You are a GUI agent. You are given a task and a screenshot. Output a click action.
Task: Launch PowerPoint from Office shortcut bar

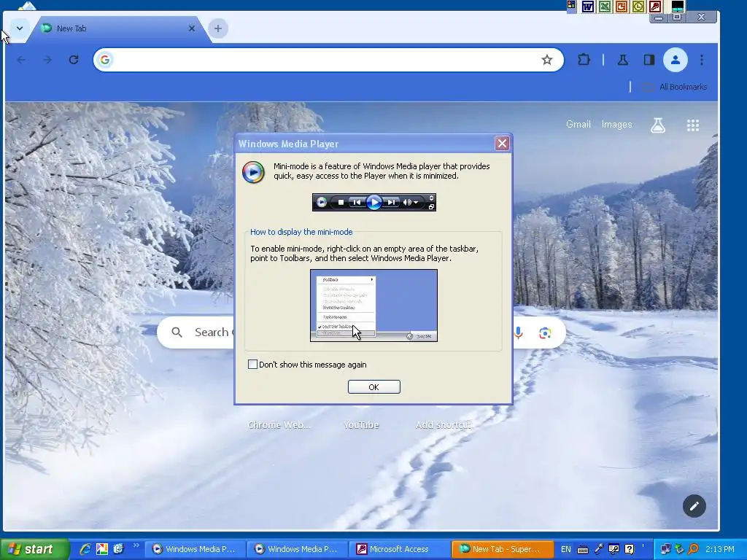622,7
